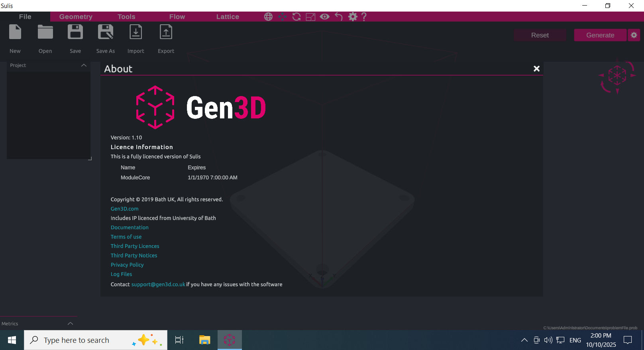Click the expand-view square icon
The image size is (644, 350).
310,17
